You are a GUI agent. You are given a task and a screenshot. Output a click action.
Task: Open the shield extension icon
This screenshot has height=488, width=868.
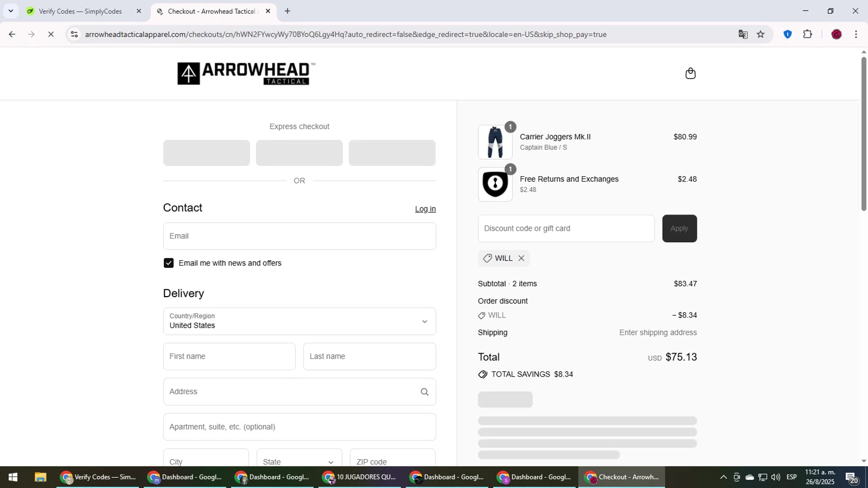(x=787, y=34)
